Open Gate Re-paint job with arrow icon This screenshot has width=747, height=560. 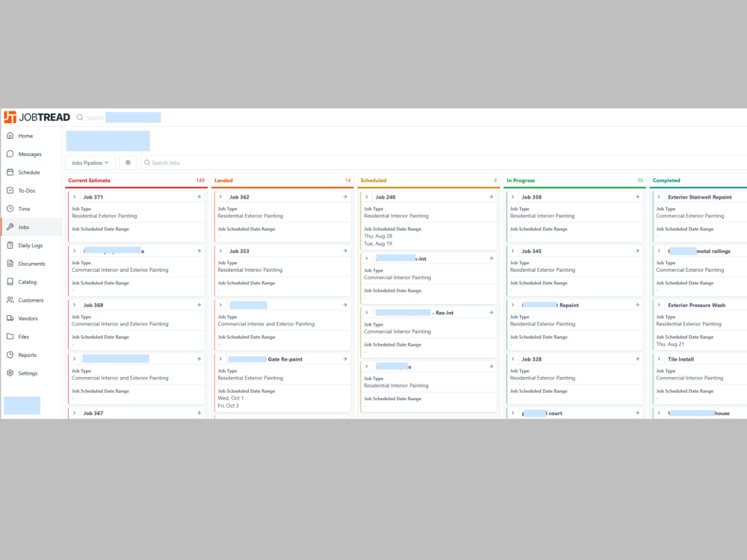tap(345, 359)
